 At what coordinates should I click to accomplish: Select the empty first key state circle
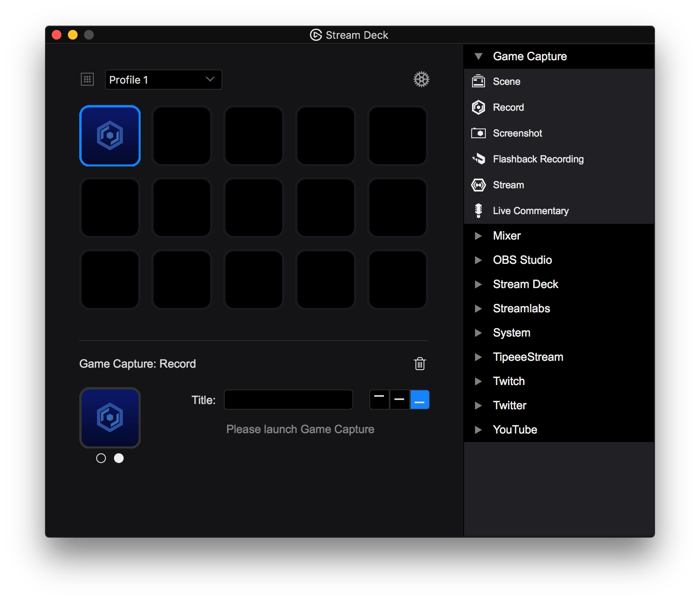(101, 458)
